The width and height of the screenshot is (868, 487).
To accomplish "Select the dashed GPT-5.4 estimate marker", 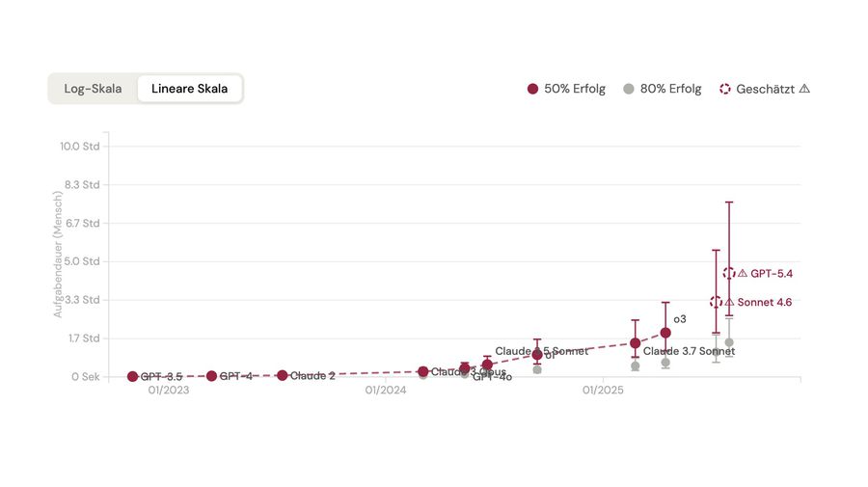I will (x=729, y=274).
